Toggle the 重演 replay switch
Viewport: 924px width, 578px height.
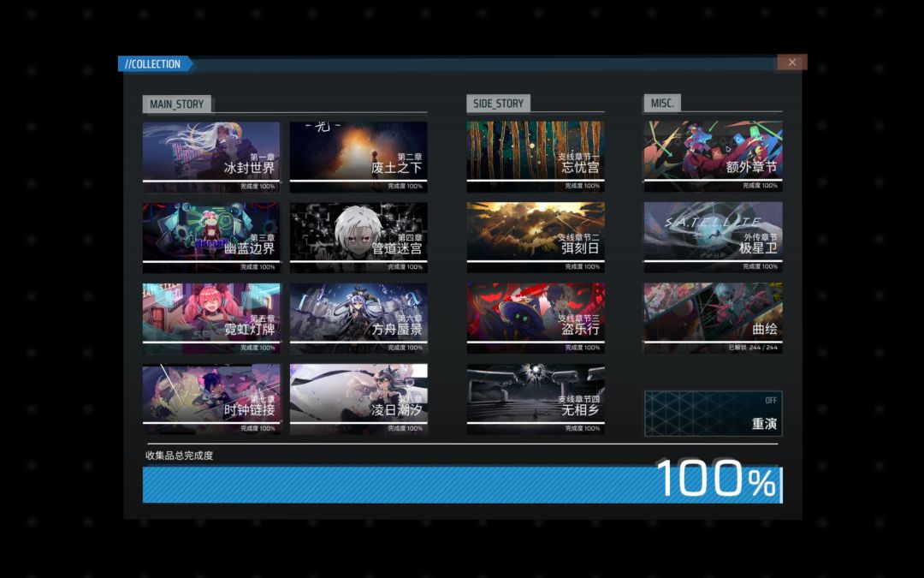tap(713, 414)
